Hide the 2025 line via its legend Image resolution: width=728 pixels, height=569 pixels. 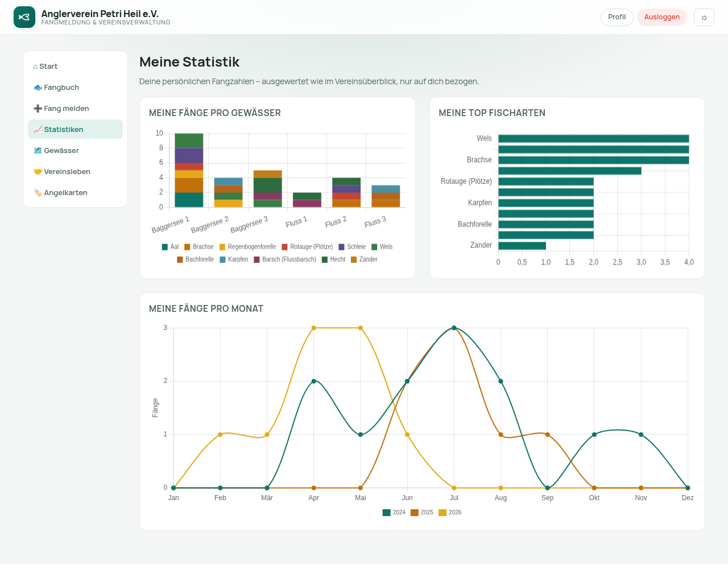pyautogui.click(x=422, y=513)
